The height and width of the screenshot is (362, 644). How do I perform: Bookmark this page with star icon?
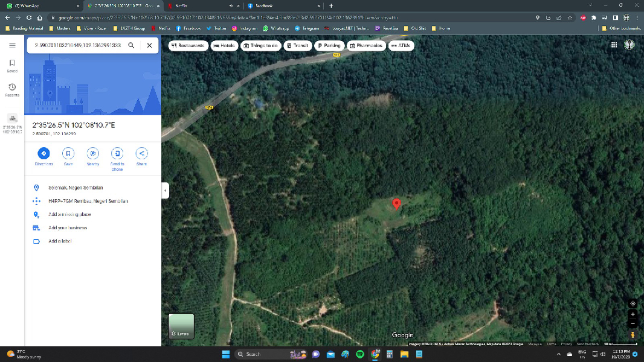[570, 17]
